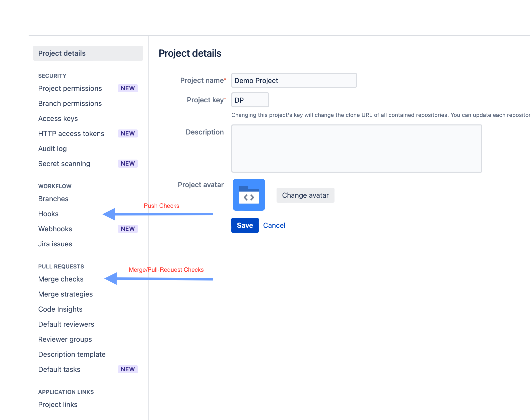This screenshot has width=532, height=420.
Task: Open Code Insights in the sidebar
Action: click(60, 309)
